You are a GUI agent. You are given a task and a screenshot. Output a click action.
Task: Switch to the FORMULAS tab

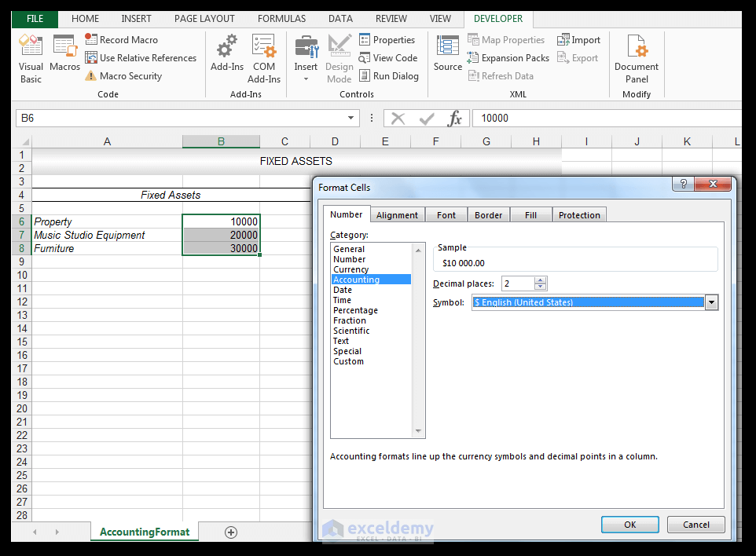click(x=281, y=19)
